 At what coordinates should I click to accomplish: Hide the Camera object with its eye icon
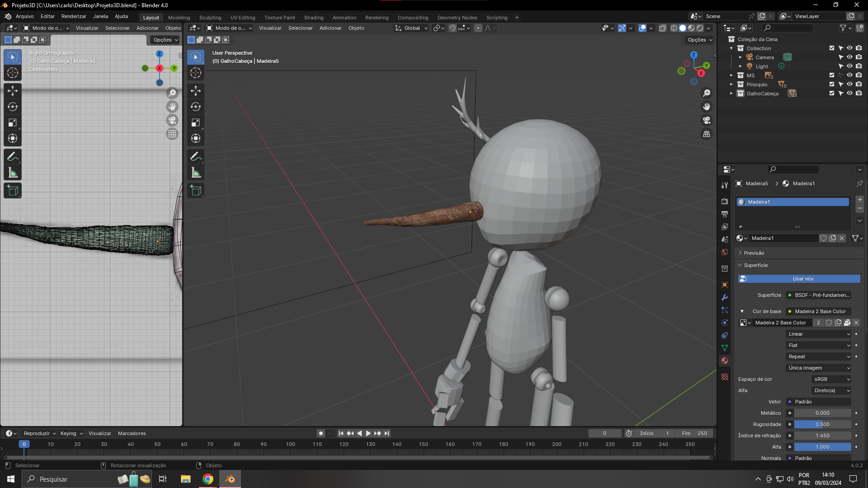tap(849, 57)
